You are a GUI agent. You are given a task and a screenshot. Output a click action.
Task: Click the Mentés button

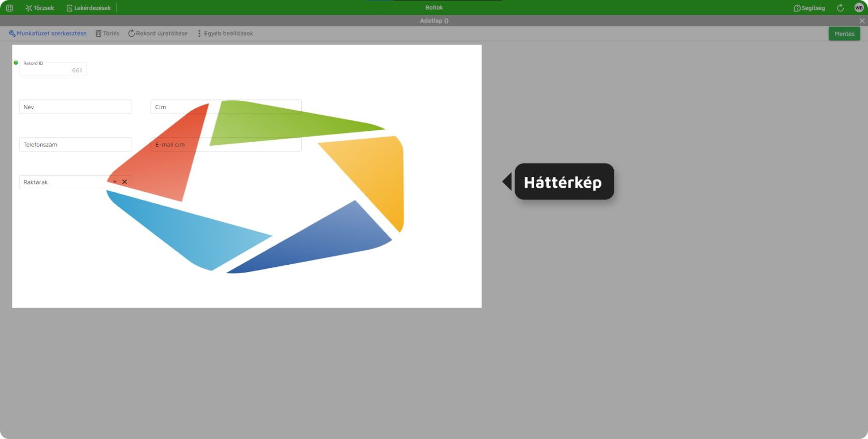844,34
